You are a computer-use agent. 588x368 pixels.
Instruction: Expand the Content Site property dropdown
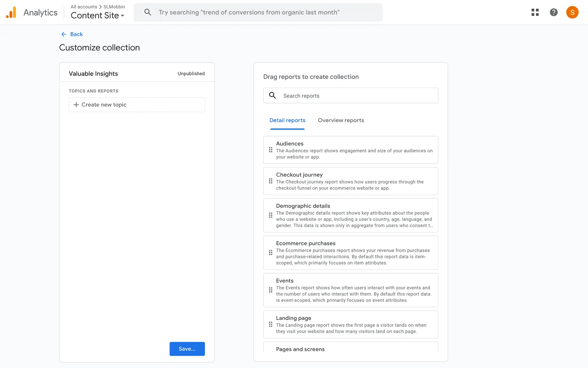point(97,16)
